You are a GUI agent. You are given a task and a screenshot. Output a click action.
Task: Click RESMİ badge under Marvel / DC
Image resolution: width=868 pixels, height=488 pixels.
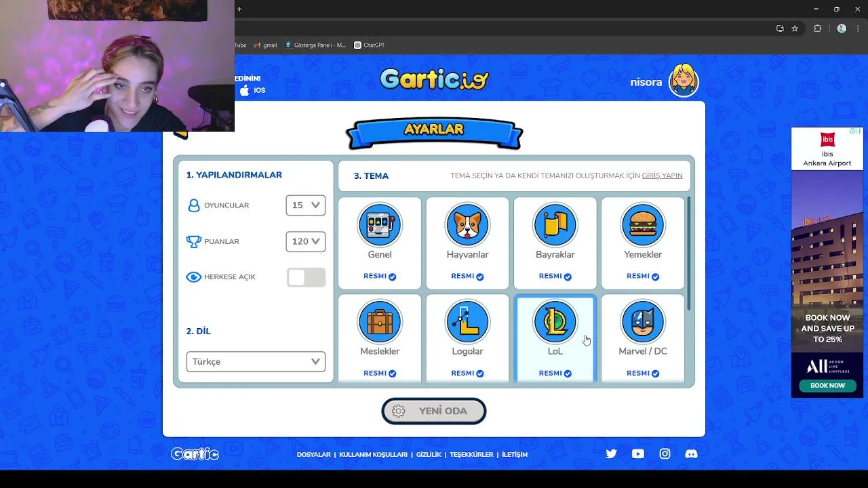pyautogui.click(x=643, y=373)
